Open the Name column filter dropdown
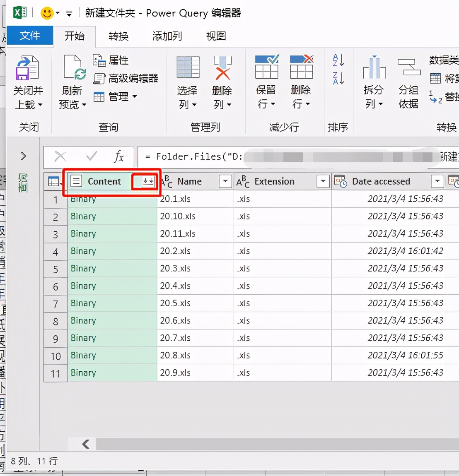 (225, 181)
